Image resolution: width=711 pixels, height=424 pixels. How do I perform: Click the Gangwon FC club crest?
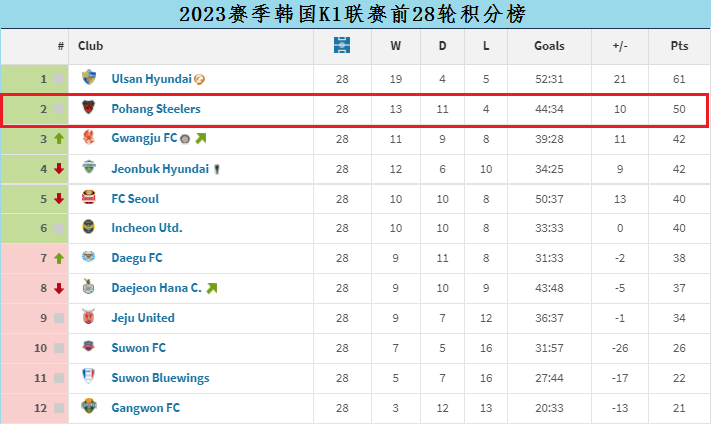point(89,406)
